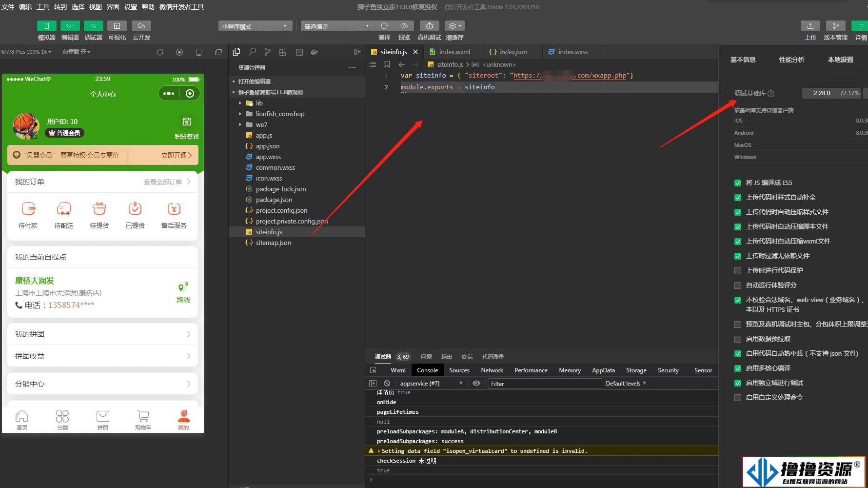Open the device model 6/7/8 Plus dropdown
The image size is (868, 488).
[26, 52]
